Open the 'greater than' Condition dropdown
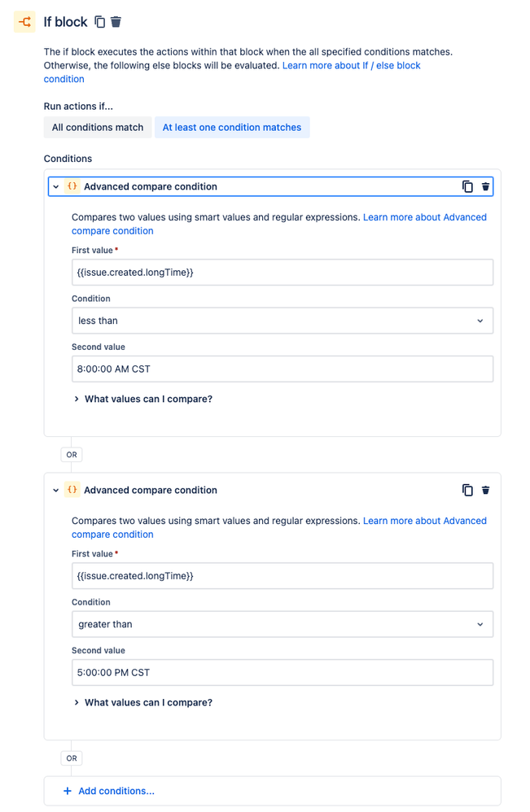 coord(282,624)
